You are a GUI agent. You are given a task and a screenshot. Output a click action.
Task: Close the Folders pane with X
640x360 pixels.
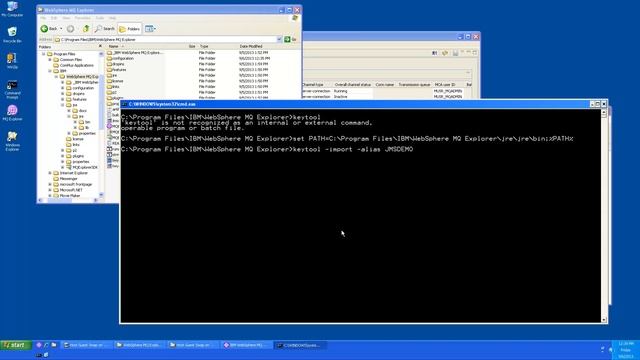pyautogui.click(x=100, y=47)
